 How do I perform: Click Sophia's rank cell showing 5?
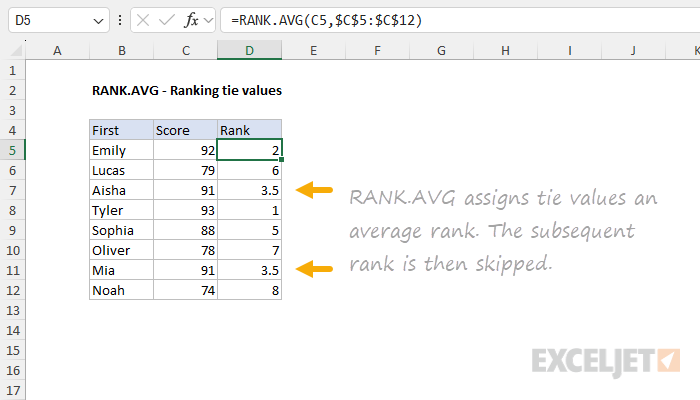(x=250, y=230)
